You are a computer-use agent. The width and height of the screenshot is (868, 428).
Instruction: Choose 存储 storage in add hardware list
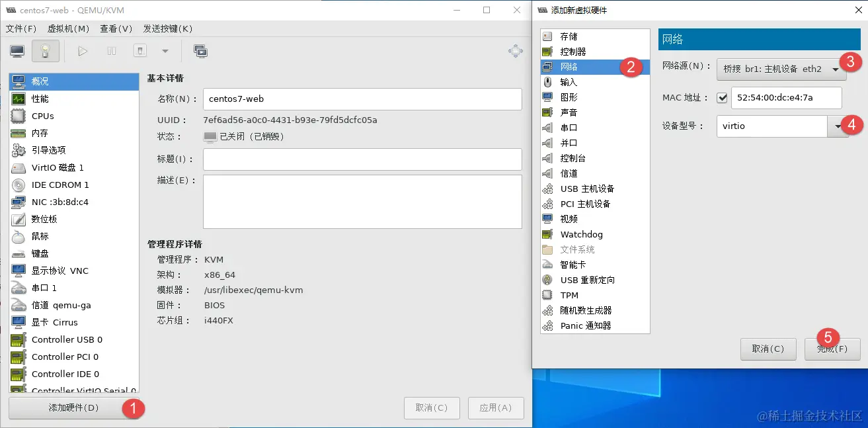[x=595, y=36]
